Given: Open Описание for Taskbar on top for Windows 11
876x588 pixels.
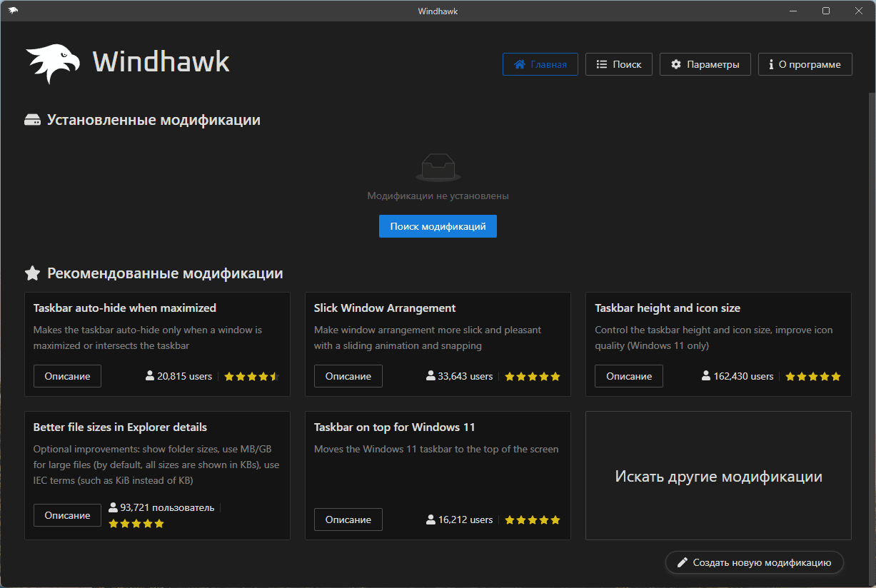Looking at the screenshot, I should [348, 519].
